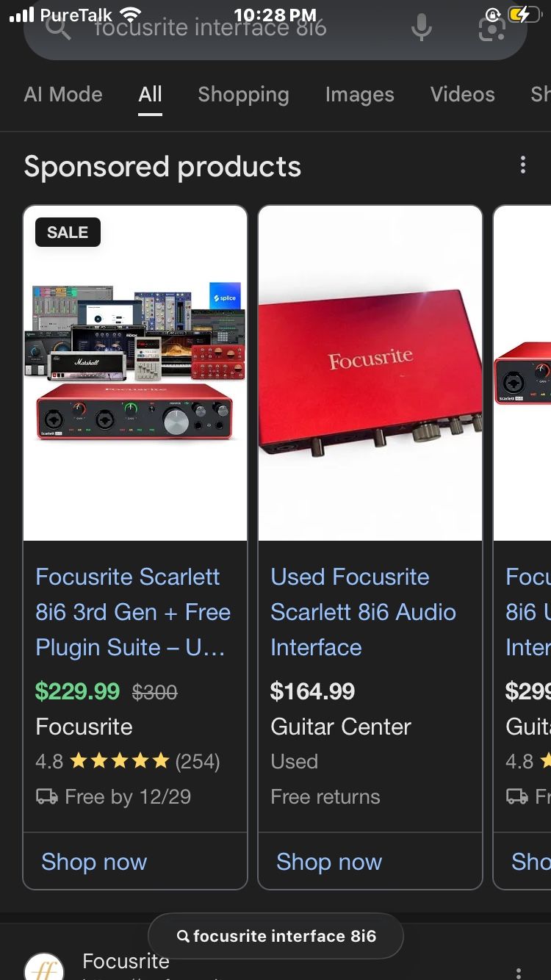
Task: Open Used Focusrite Scarlett 8i6 Audio Interface link
Action: pyautogui.click(x=363, y=612)
